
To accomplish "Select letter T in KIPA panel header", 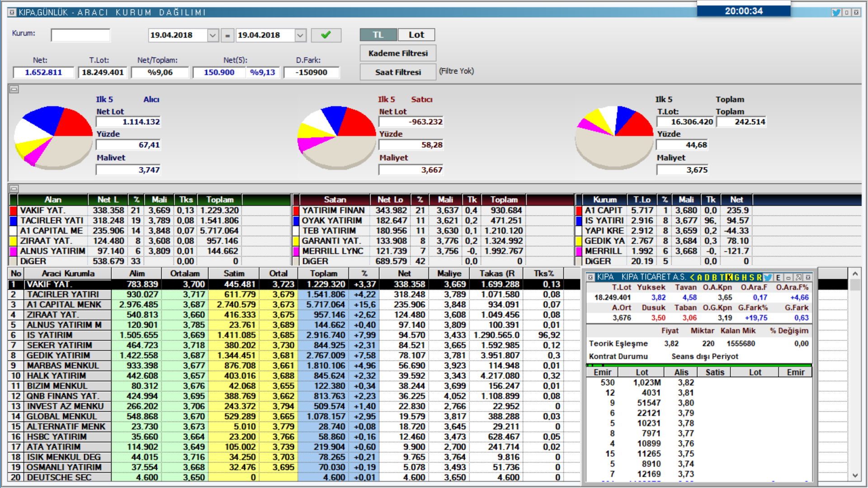I will click(x=722, y=277).
